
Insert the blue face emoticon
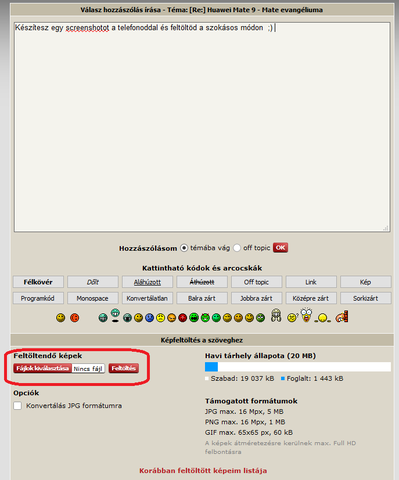click(x=149, y=318)
